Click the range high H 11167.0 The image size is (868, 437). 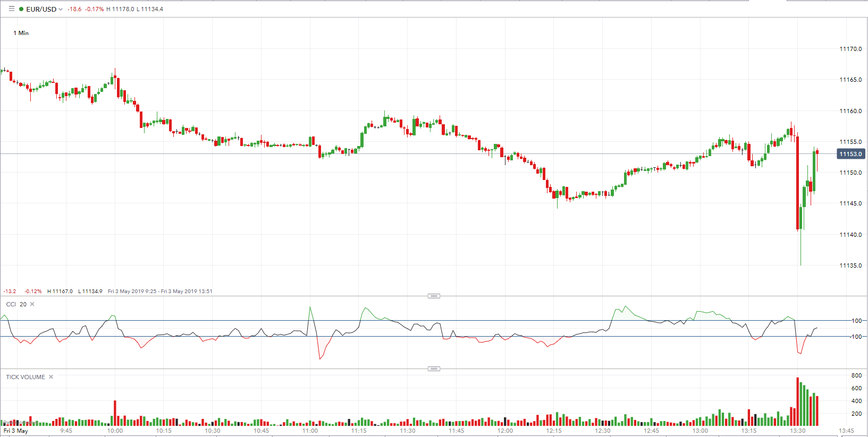(x=60, y=291)
